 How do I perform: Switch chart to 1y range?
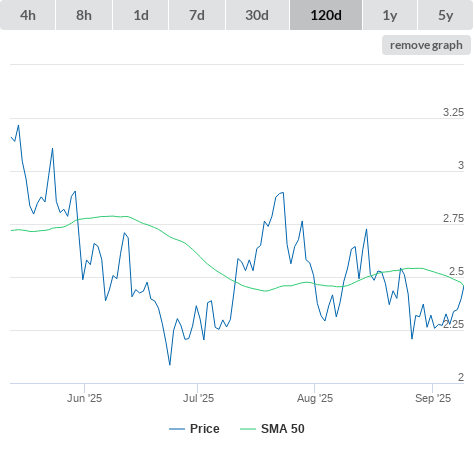click(390, 15)
